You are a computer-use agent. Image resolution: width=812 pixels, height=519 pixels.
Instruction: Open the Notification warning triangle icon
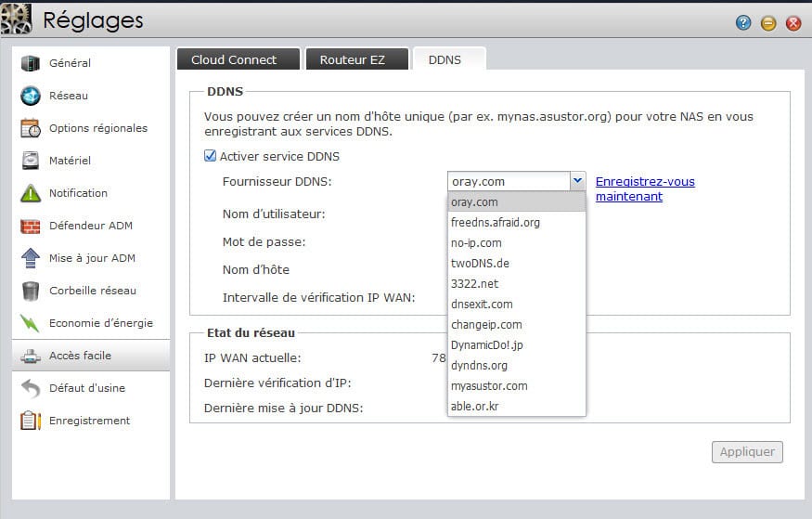(30, 193)
